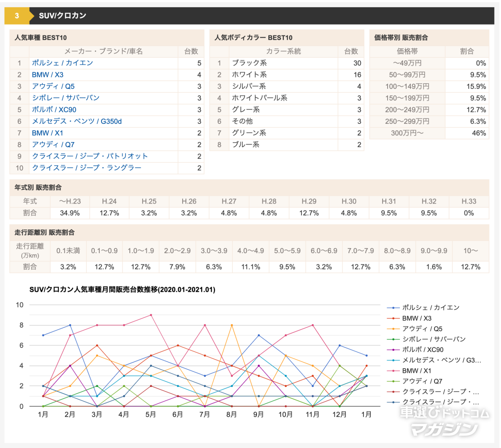Click ポルシェ / カイエン legend entry in chart
501x448 pixels.
[x=424, y=308]
